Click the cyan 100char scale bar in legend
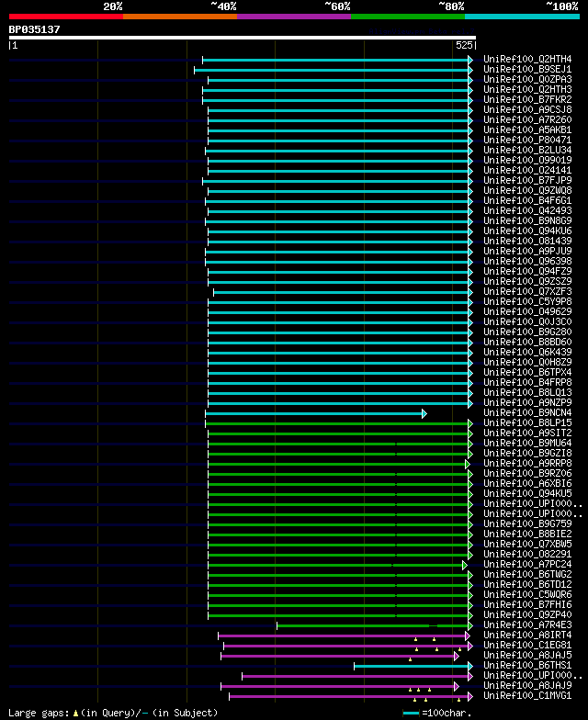Screen dimensions: 588x720 (x=412, y=713)
